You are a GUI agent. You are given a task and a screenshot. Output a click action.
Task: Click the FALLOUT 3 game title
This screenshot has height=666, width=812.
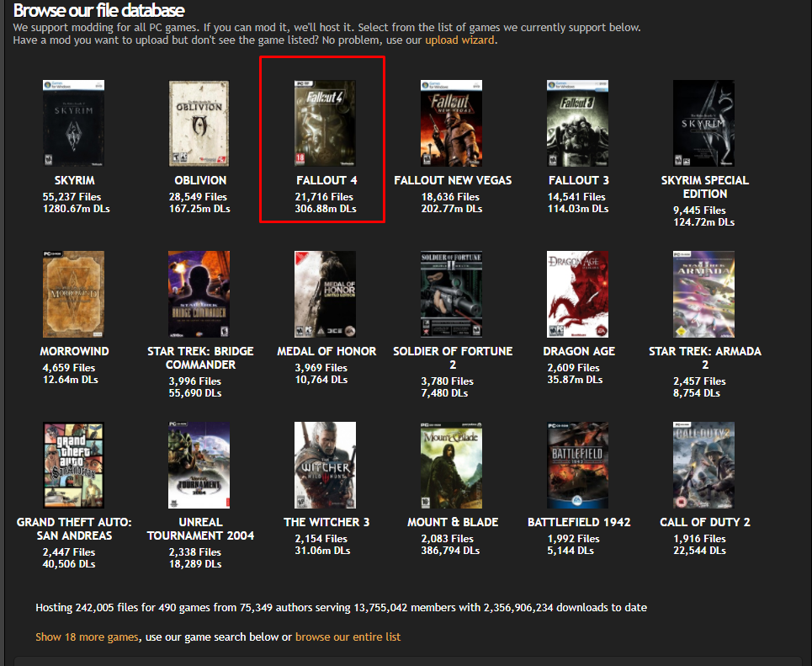click(579, 180)
